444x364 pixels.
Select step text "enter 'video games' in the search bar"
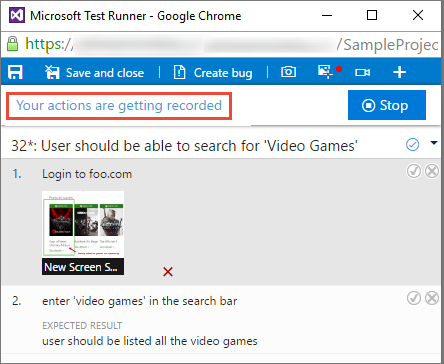click(140, 301)
